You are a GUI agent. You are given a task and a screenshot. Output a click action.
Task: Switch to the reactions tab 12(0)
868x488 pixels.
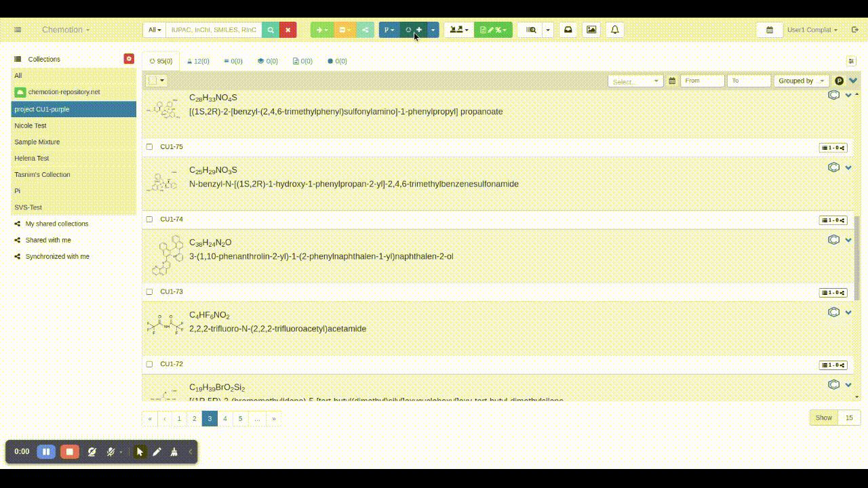[198, 61]
